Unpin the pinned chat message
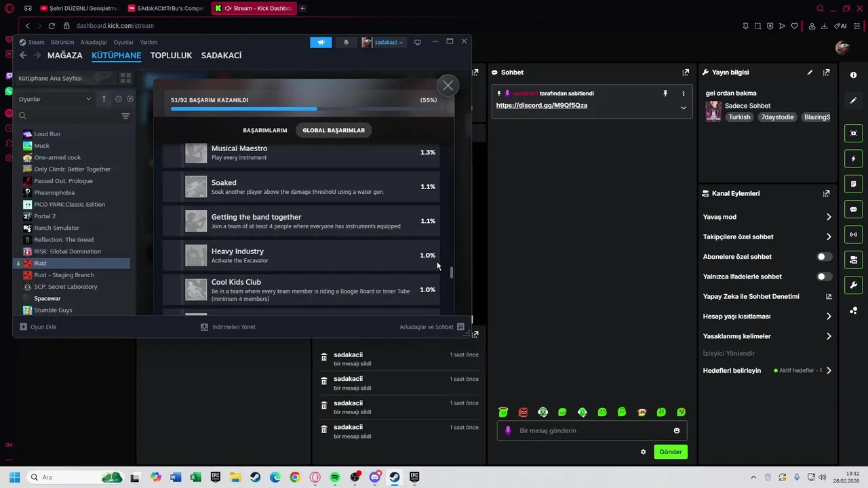The width and height of the screenshot is (868, 488). click(x=665, y=94)
